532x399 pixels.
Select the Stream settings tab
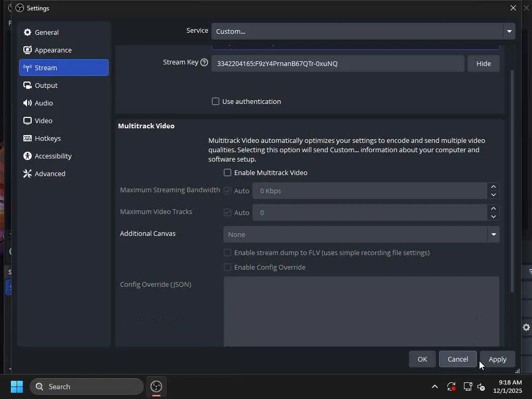[64, 68]
